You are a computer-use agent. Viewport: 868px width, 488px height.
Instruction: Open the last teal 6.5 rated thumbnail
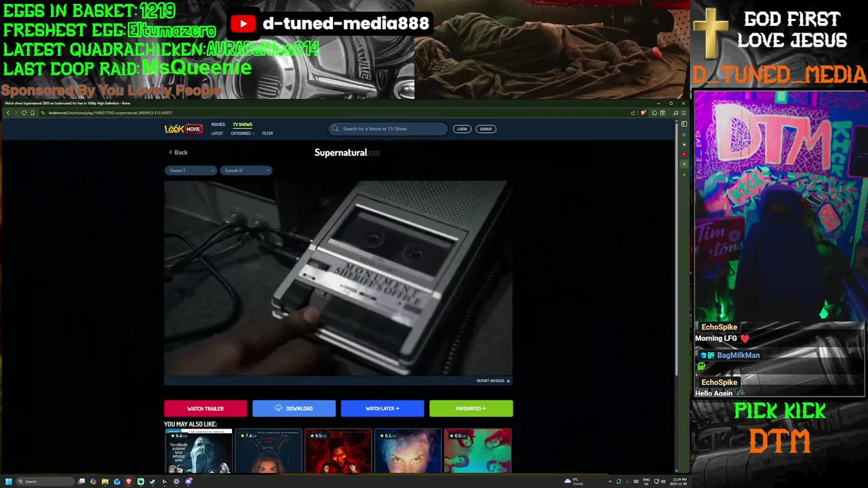coord(477,451)
